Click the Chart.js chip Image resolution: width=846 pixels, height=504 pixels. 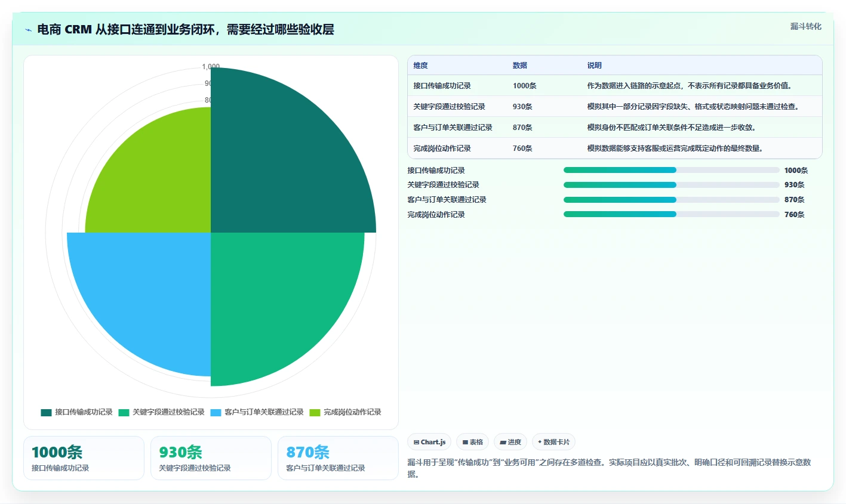tap(429, 442)
